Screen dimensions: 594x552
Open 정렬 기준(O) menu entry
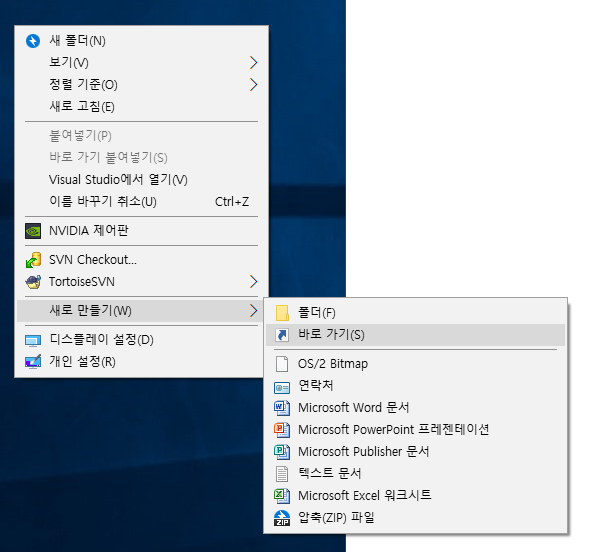point(141,84)
